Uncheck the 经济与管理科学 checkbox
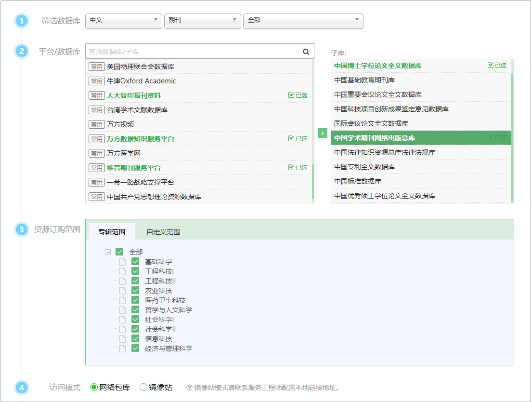The width and height of the screenshot is (532, 402). pos(135,348)
